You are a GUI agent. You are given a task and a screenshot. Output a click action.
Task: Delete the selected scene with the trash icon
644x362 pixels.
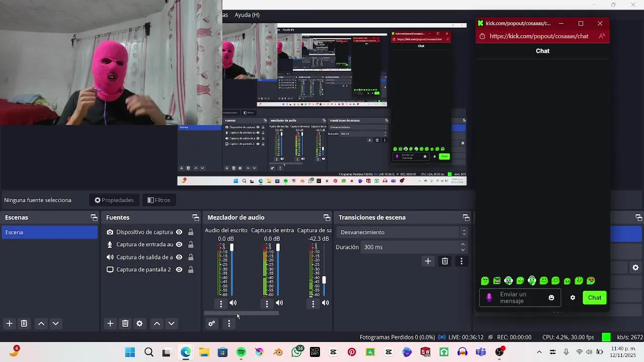(x=24, y=324)
